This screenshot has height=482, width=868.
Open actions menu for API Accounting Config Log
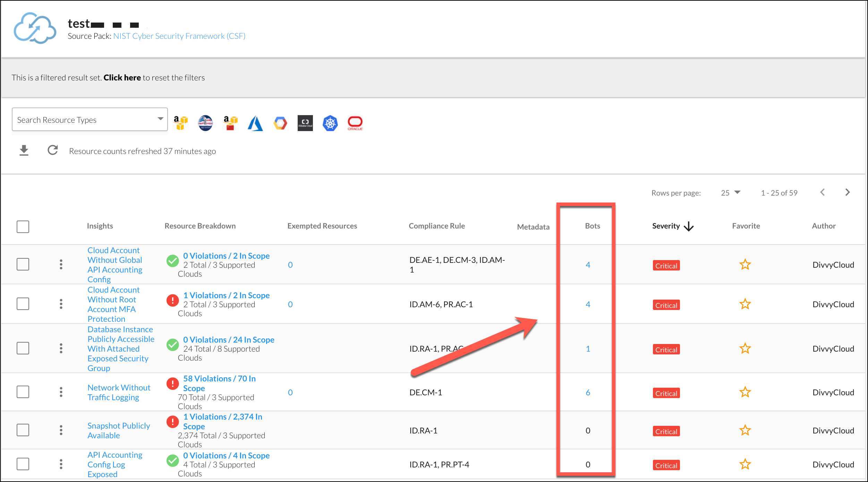pyautogui.click(x=61, y=464)
